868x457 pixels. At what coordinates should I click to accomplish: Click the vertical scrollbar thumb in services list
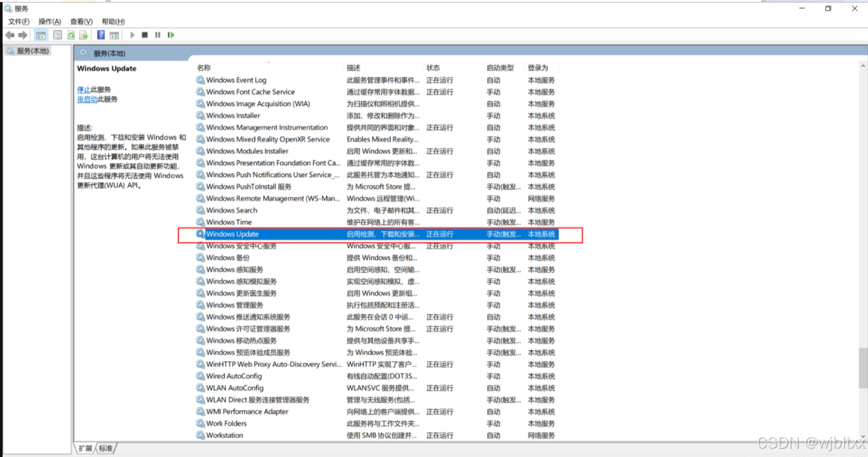863,368
